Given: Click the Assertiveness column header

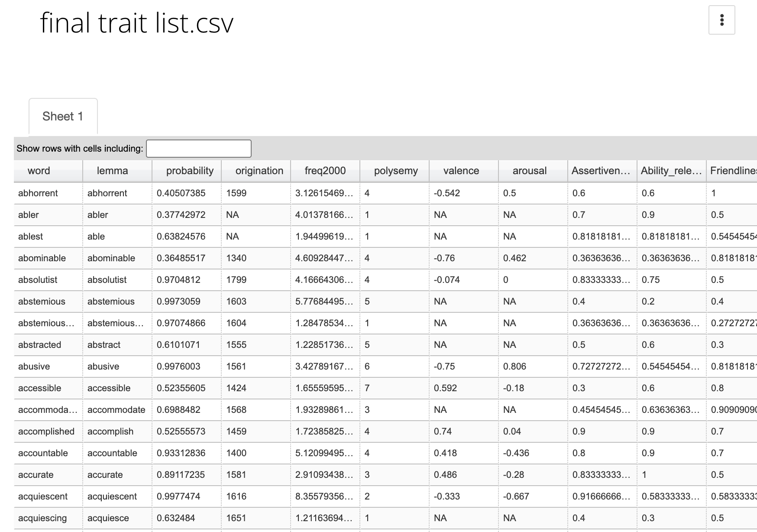Looking at the screenshot, I should (x=601, y=171).
